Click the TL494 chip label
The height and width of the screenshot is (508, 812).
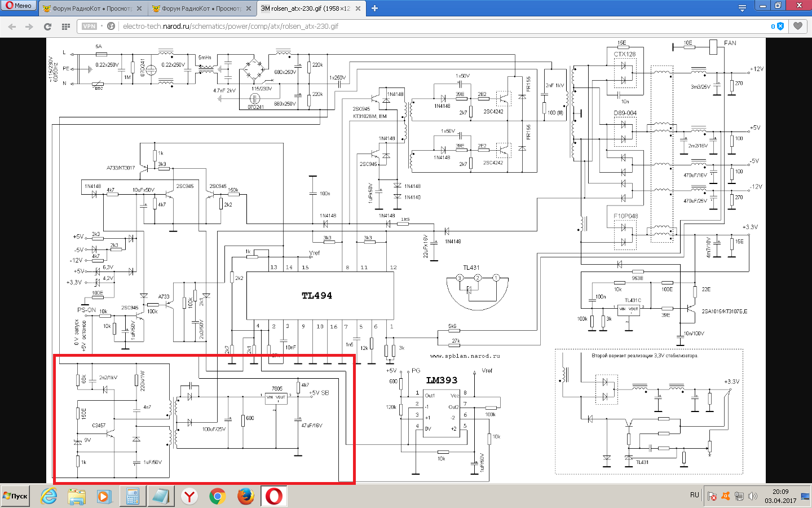(316, 296)
